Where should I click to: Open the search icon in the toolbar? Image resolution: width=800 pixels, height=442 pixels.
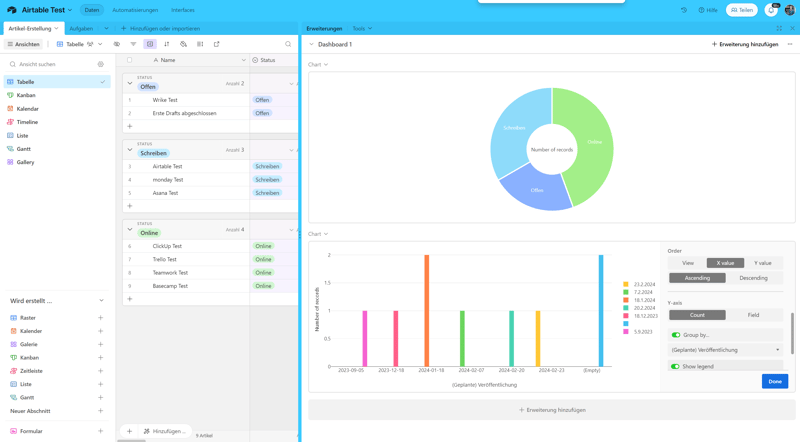pos(288,44)
